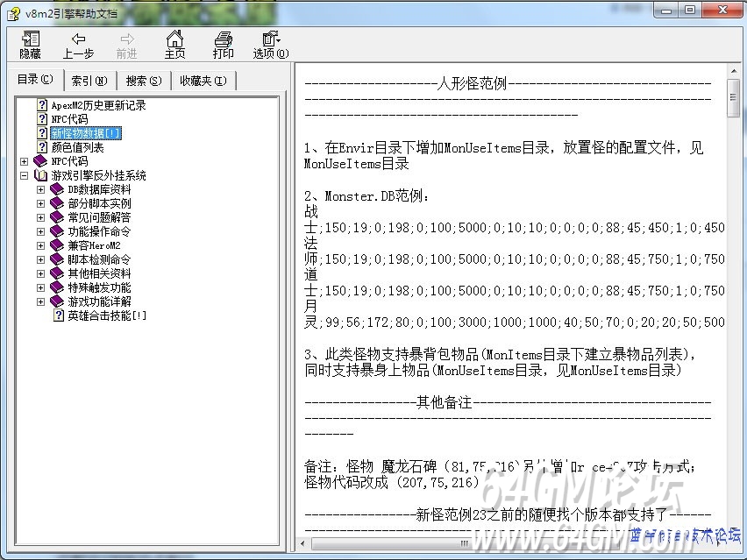Viewport: 747px width, 560px height.
Task: Click the 游戏引擎反外挂系统 open book icon
Action: tap(40, 175)
